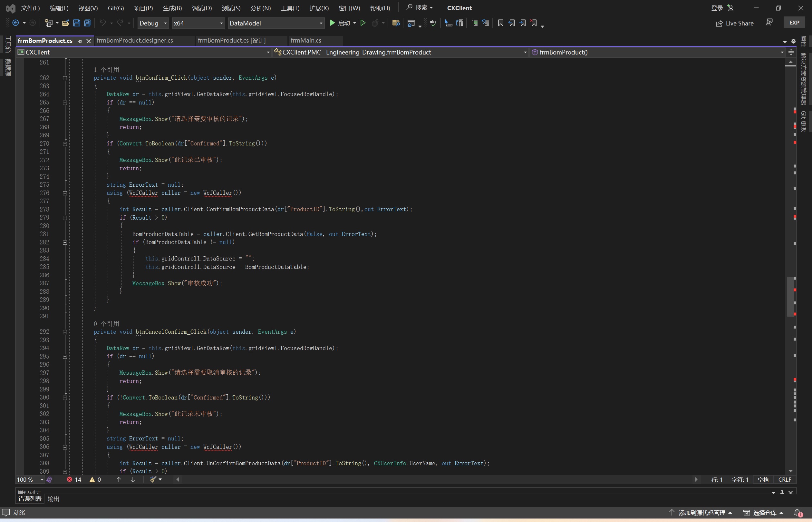Close the frmBomProduct.cs tab
Screen dimensions: 812x522
pyautogui.click(x=88, y=41)
